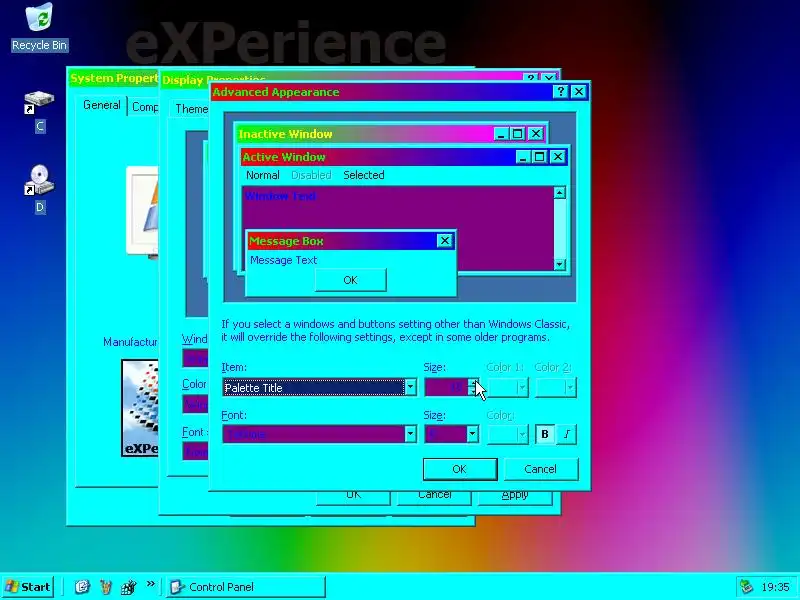Click the help button in Advanced Appearance
This screenshot has width=800, height=600.
pyautogui.click(x=561, y=91)
